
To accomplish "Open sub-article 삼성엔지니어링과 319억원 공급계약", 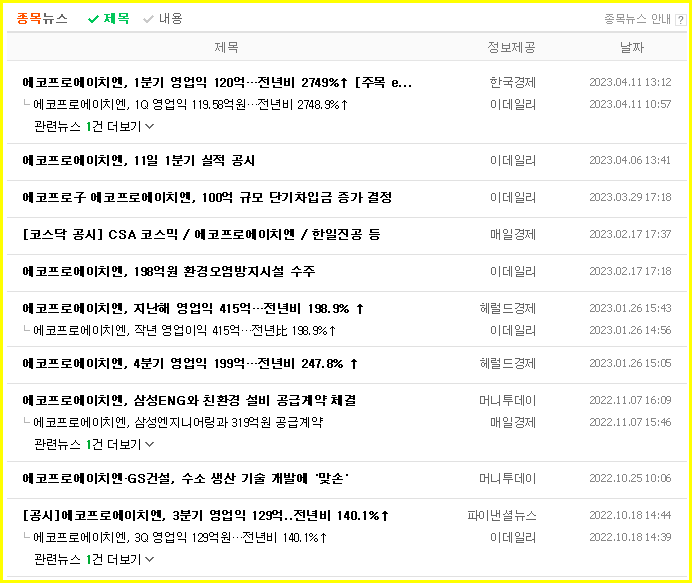I will (x=178, y=423).
